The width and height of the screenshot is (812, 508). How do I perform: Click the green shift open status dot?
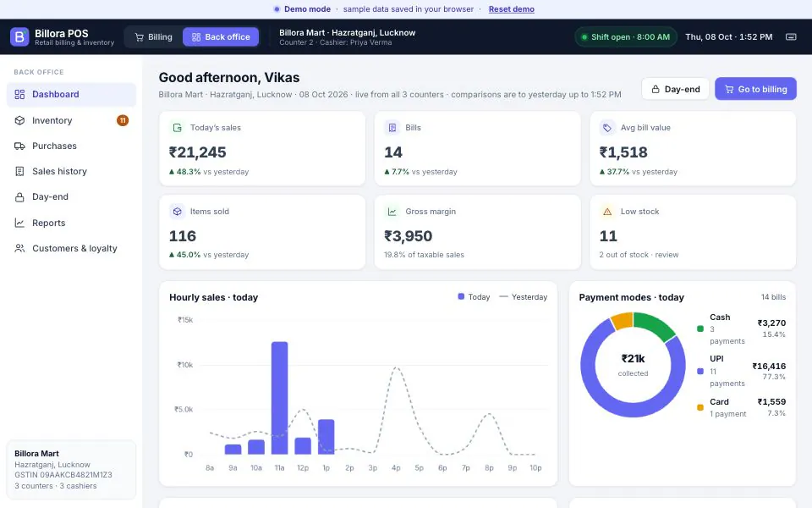tap(584, 37)
